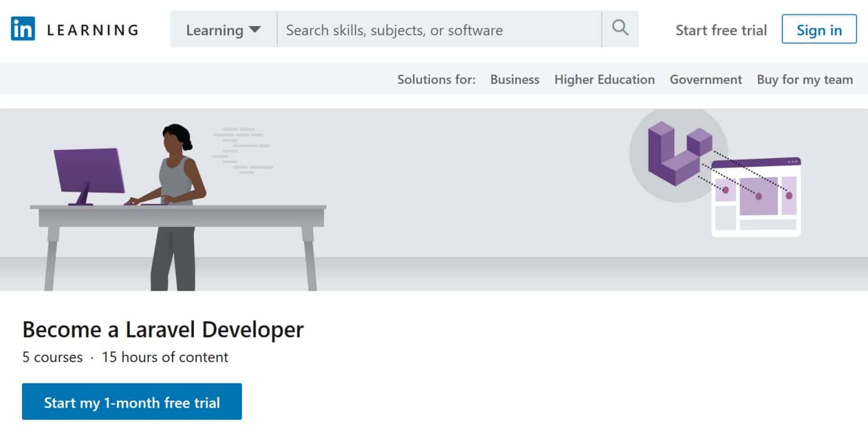Open the dropdown arrow beside Learning

256,30
